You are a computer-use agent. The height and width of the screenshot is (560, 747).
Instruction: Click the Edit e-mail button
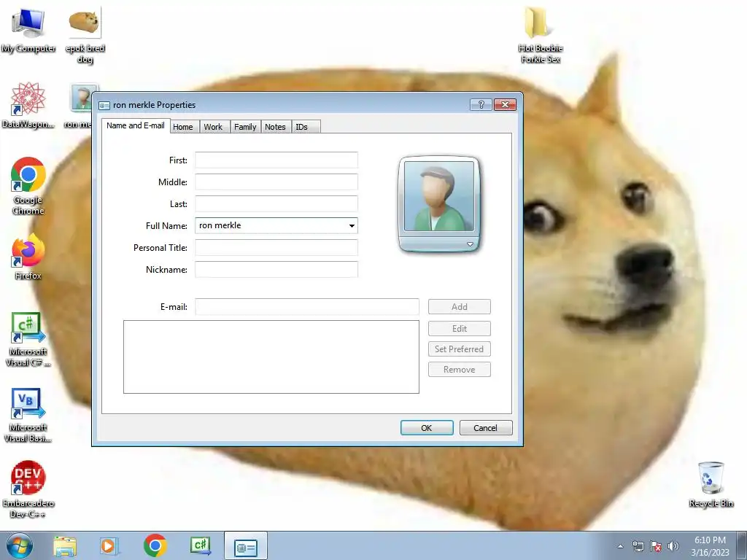click(x=460, y=329)
